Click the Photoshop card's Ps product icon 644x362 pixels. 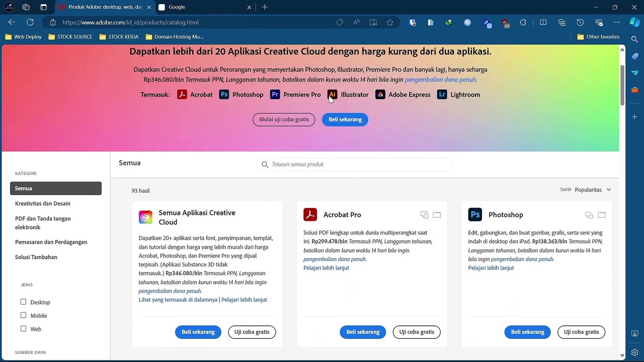(475, 215)
